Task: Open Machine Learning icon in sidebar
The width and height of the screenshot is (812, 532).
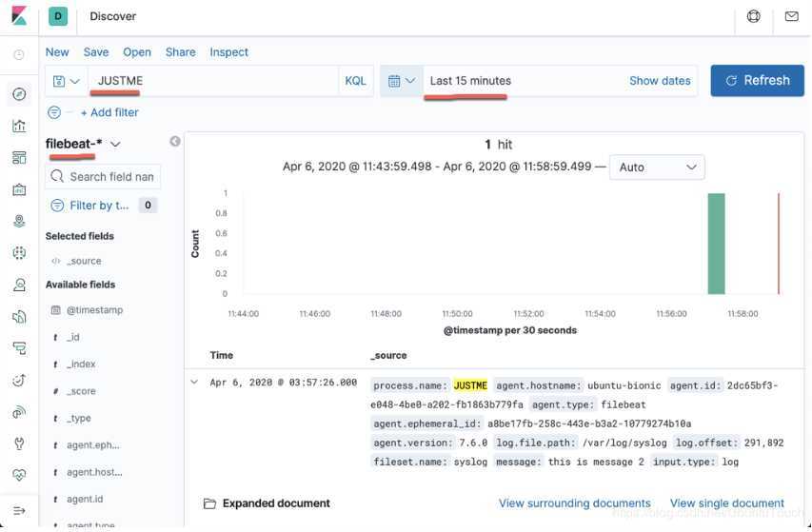Action: click(x=19, y=253)
